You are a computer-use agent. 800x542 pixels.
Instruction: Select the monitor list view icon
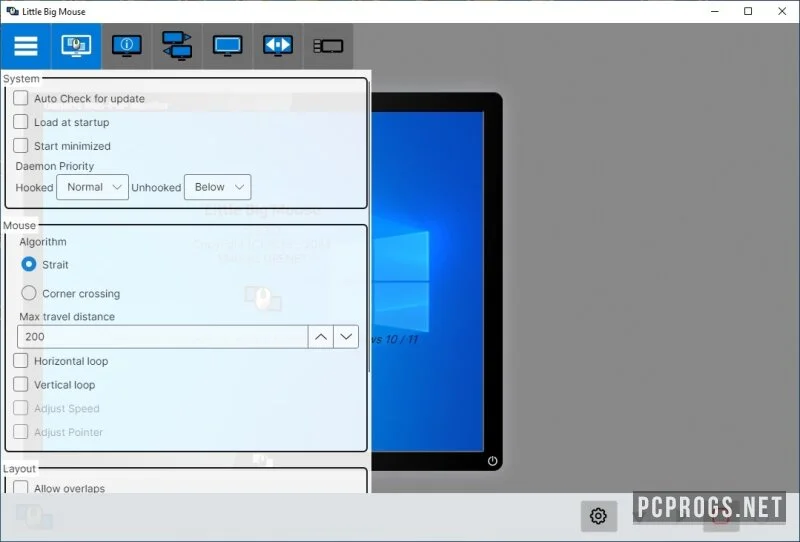coord(328,46)
